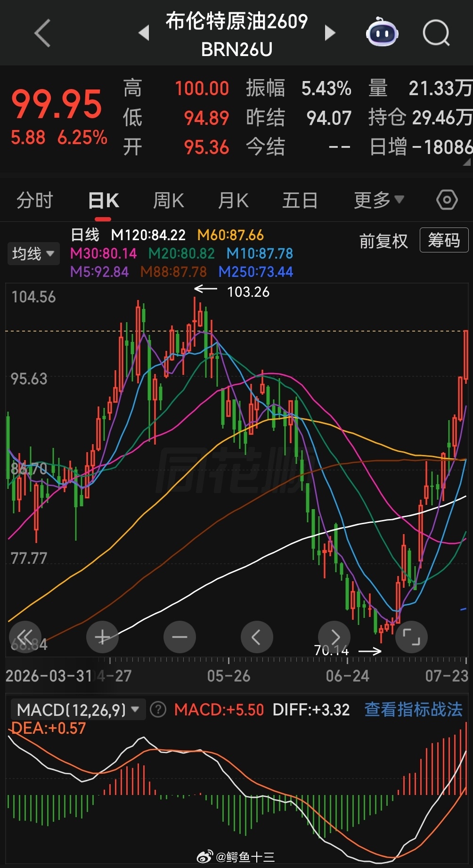Jump to earliest data double-left button
The width and height of the screenshot is (473, 868).
pyautogui.click(x=25, y=637)
